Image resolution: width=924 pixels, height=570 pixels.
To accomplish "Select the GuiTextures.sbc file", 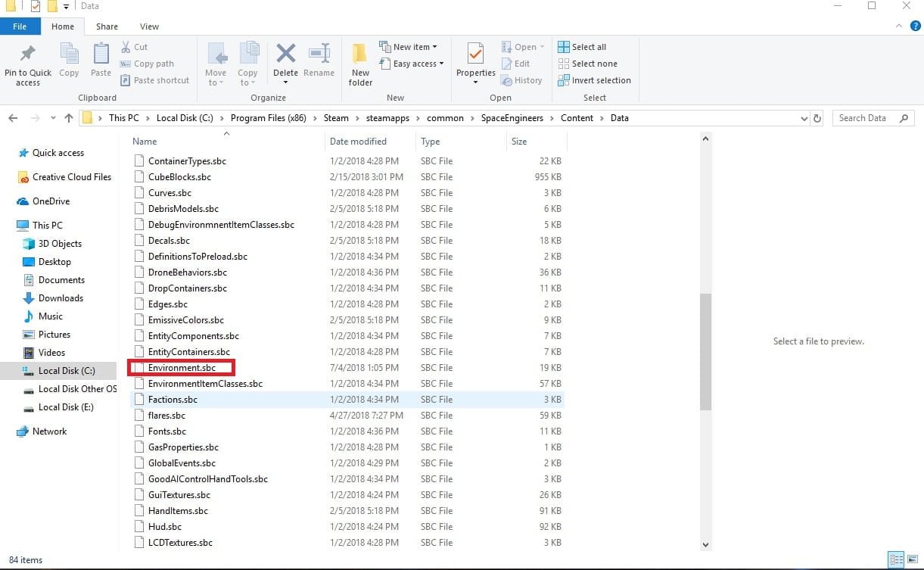I will (179, 495).
